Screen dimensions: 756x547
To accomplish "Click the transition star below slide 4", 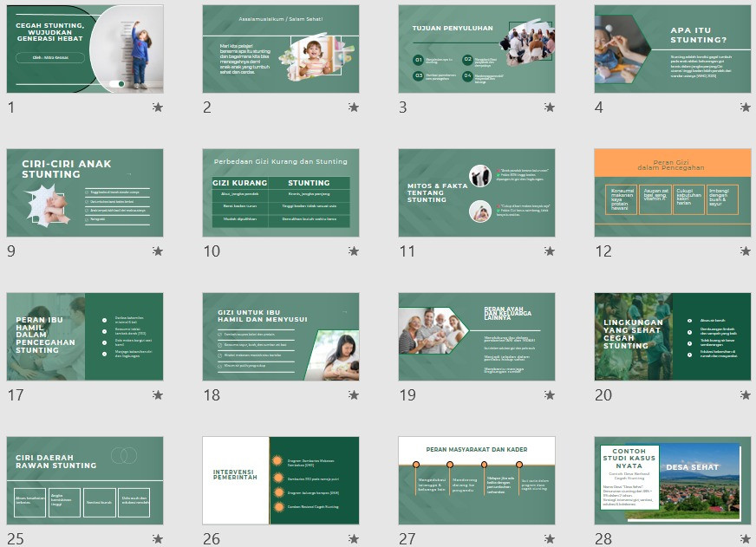I will [x=746, y=107].
